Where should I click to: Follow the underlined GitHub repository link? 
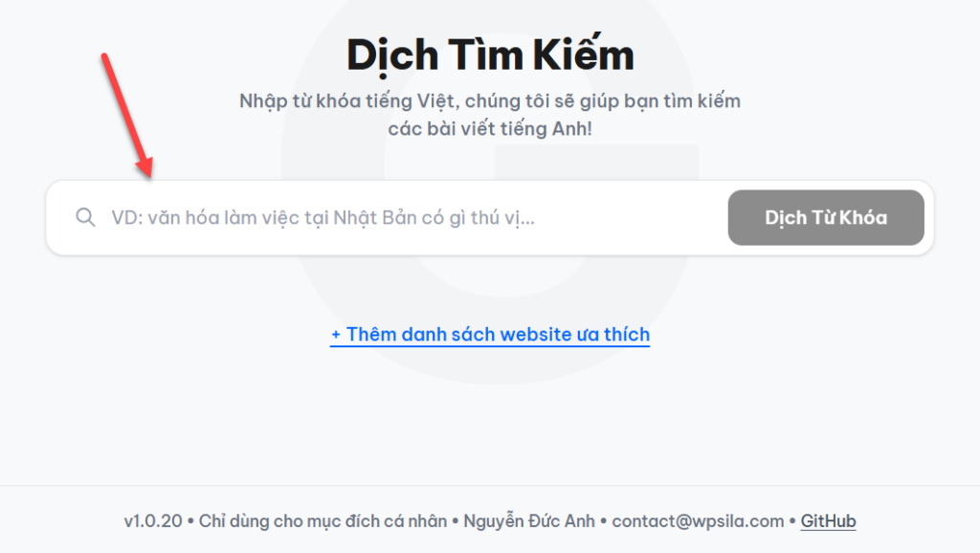(827, 520)
